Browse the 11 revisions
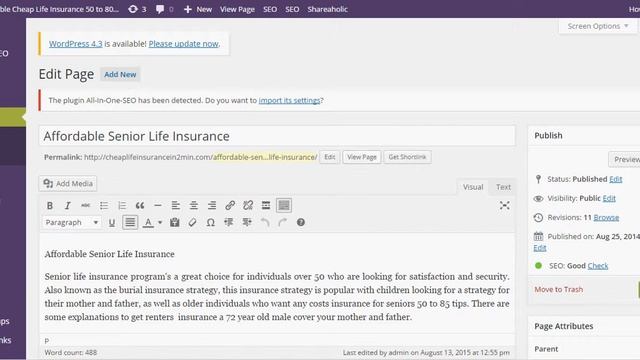This screenshot has height=360, width=640. coord(606,218)
